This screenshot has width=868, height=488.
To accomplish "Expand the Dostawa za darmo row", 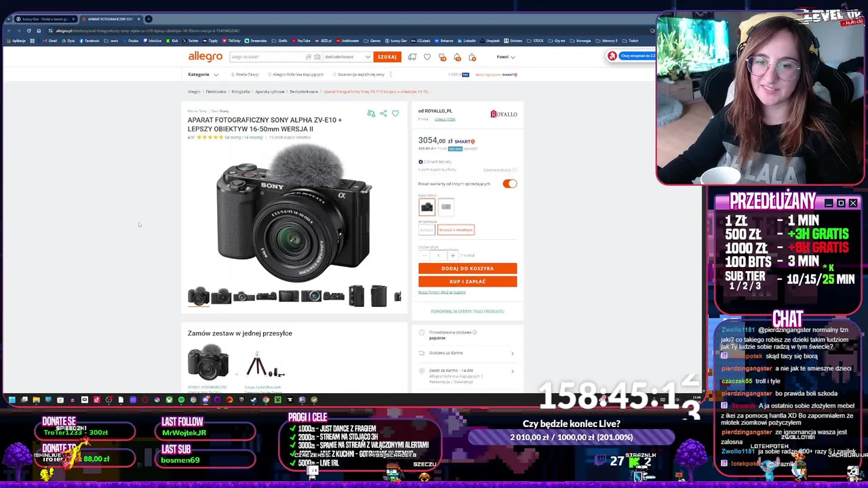I will 467,353.
